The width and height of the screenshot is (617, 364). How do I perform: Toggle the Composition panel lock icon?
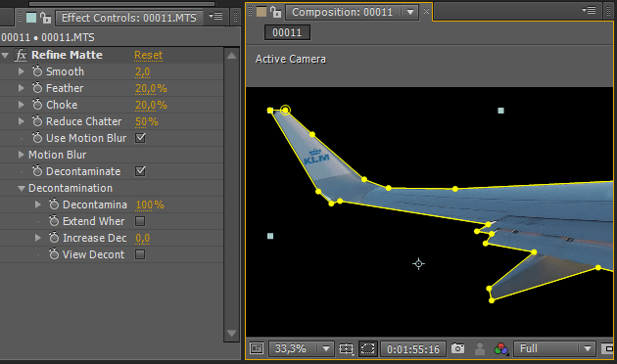[x=276, y=12]
